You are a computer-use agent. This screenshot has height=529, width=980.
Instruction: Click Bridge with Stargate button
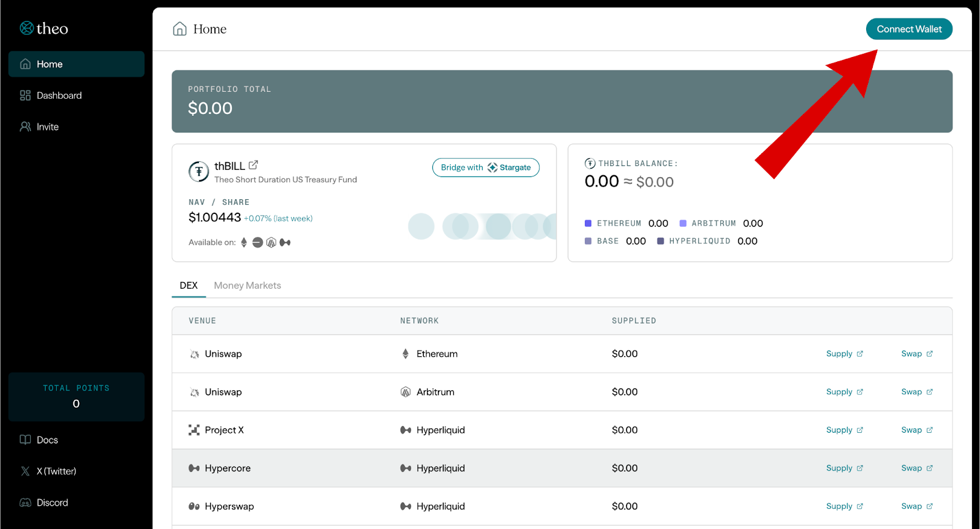click(x=486, y=168)
